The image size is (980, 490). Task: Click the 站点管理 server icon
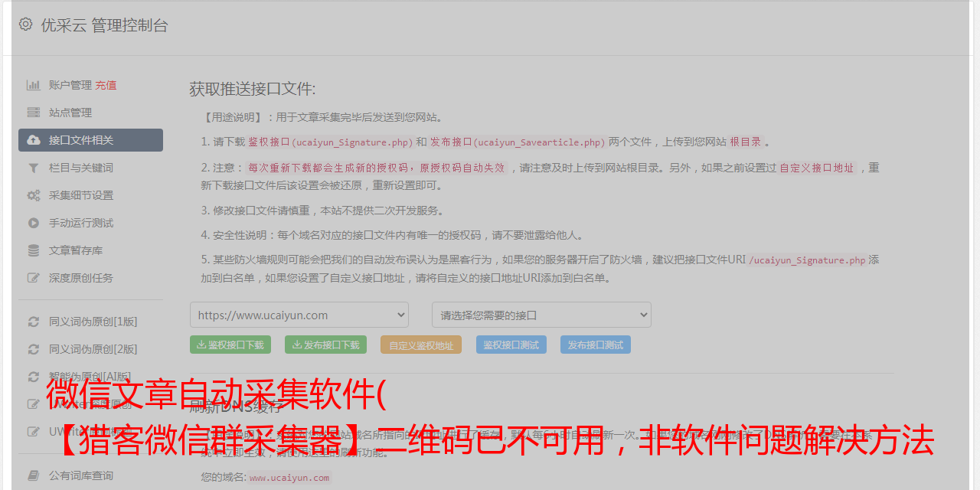34,113
